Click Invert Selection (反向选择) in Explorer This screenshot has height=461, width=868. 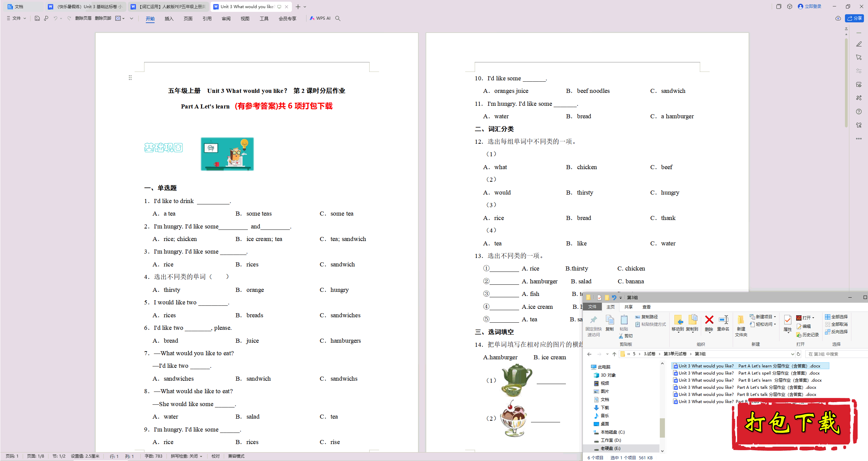coord(836,332)
